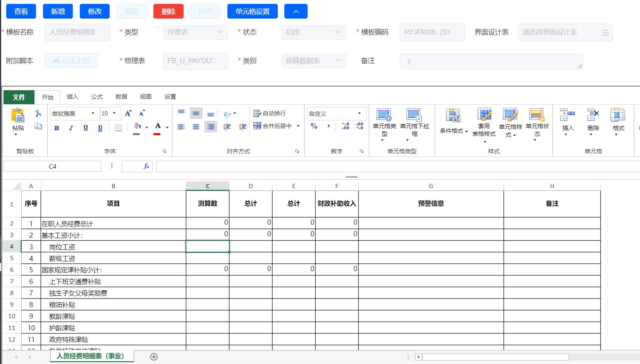640x364 pixels.
Task: Click the increase decimal places icon
Action: (345, 126)
